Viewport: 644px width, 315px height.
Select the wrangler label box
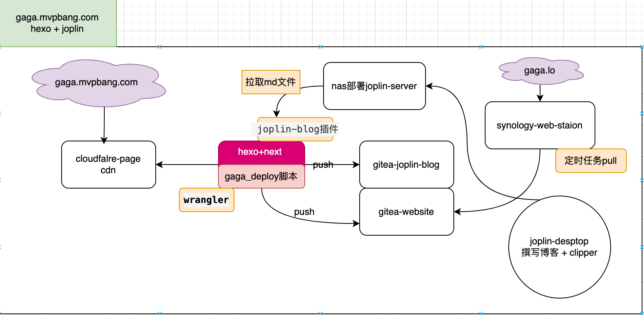[x=206, y=200]
